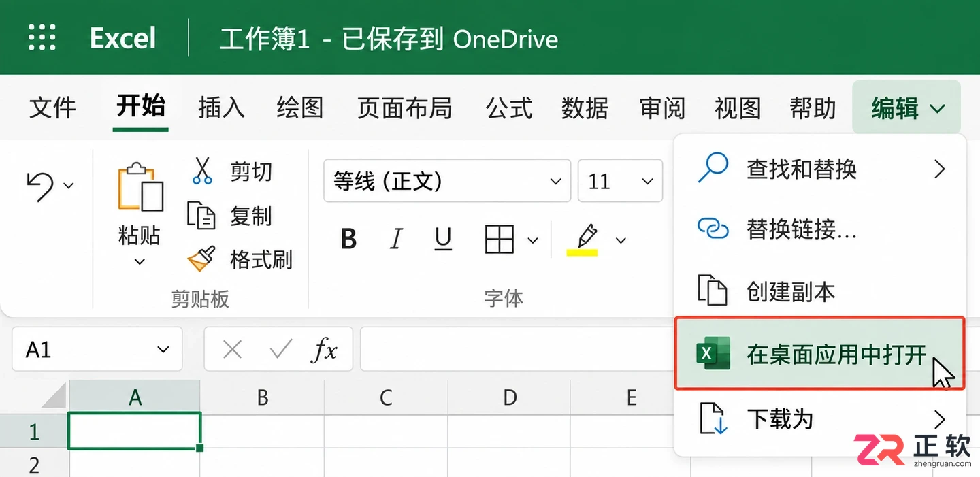Switch to the 帮助 tab

[x=812, y=108]
